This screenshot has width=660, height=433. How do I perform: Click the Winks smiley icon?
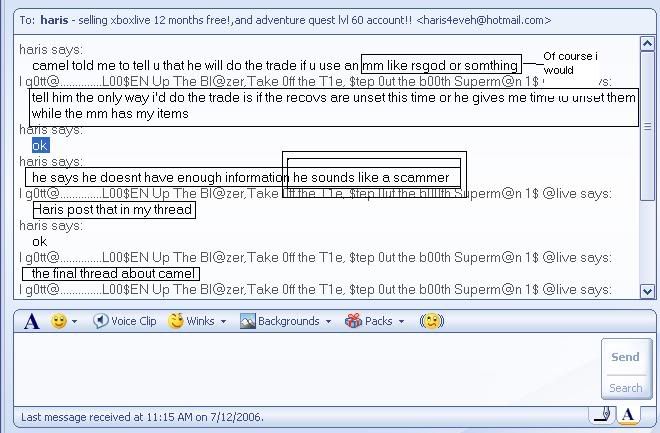[x=176, y=322]
